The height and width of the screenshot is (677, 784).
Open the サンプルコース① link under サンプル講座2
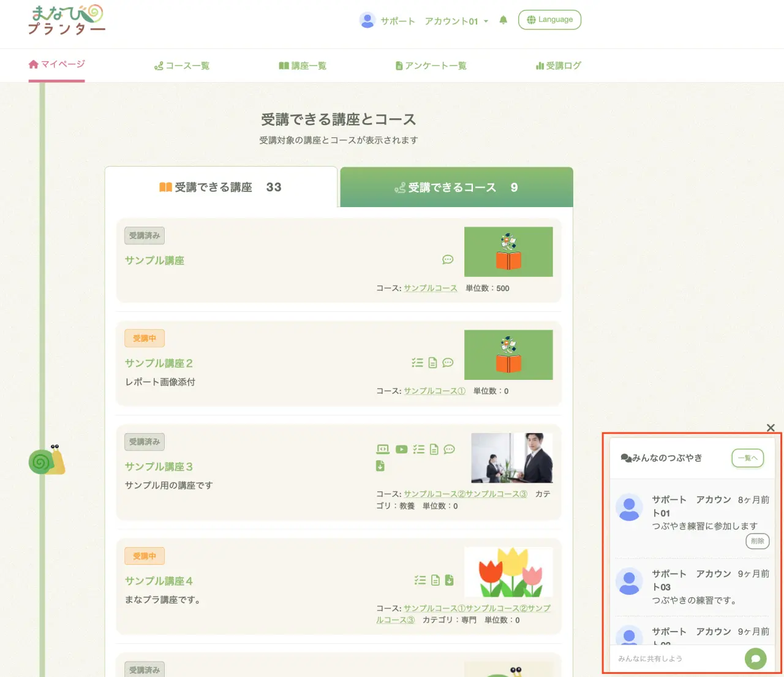[x=434, y=391]
